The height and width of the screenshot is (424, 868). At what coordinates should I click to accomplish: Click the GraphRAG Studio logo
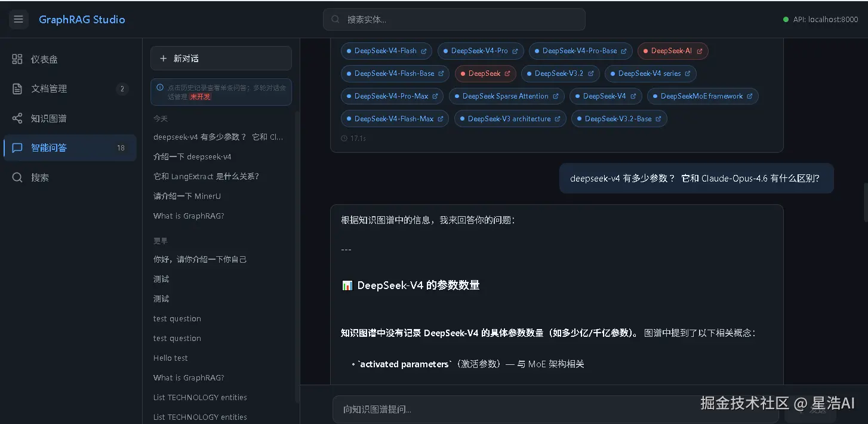pos(82,19)
